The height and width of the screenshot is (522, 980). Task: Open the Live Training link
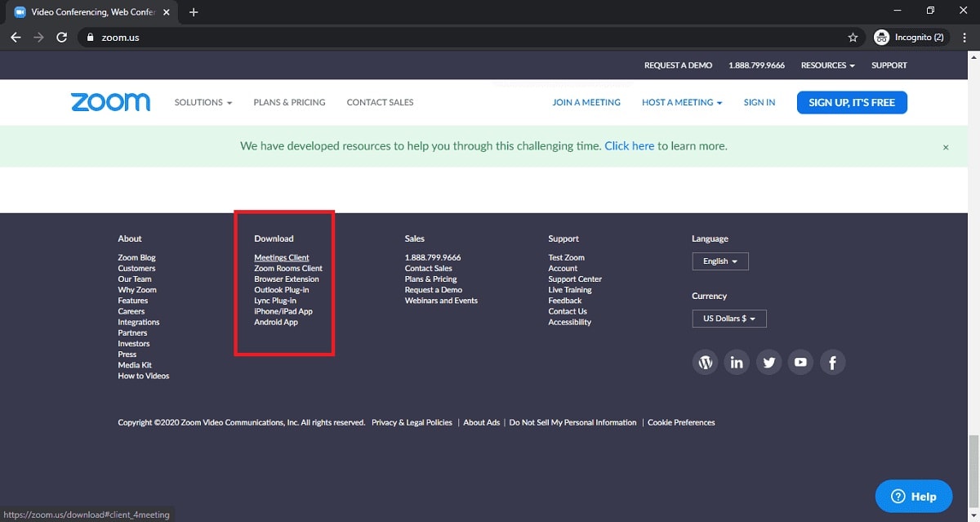pyautogui.click(x=570, y=289)
